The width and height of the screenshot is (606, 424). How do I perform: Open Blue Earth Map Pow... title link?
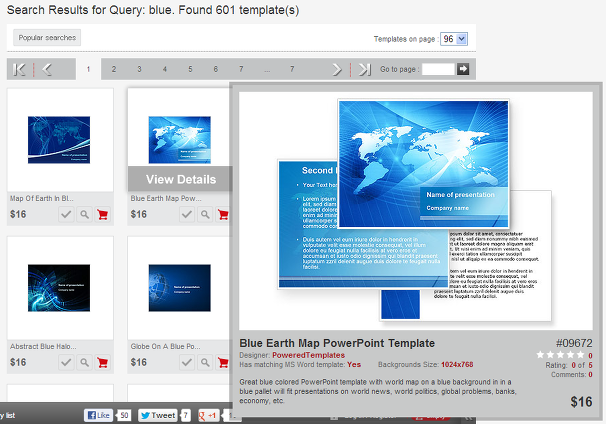pyautogui.click(x=166, y=198)
